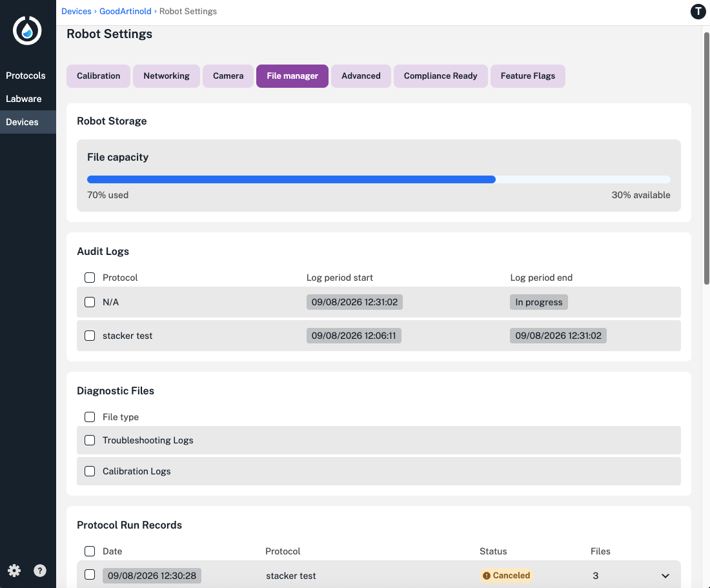The image size is (710, 588).
Task: Click the 70% used label
Action: point(108,195)
